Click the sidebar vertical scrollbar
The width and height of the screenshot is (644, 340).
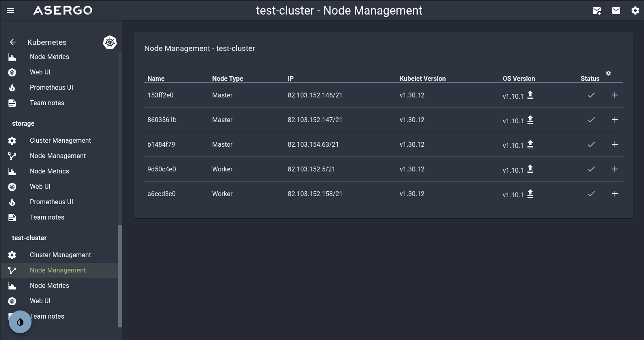(120, 276)
